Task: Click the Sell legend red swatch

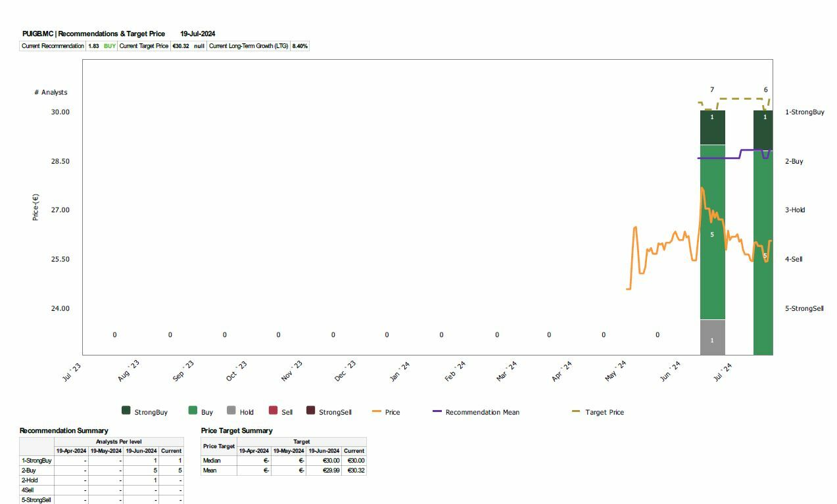Action: (273, 411)
